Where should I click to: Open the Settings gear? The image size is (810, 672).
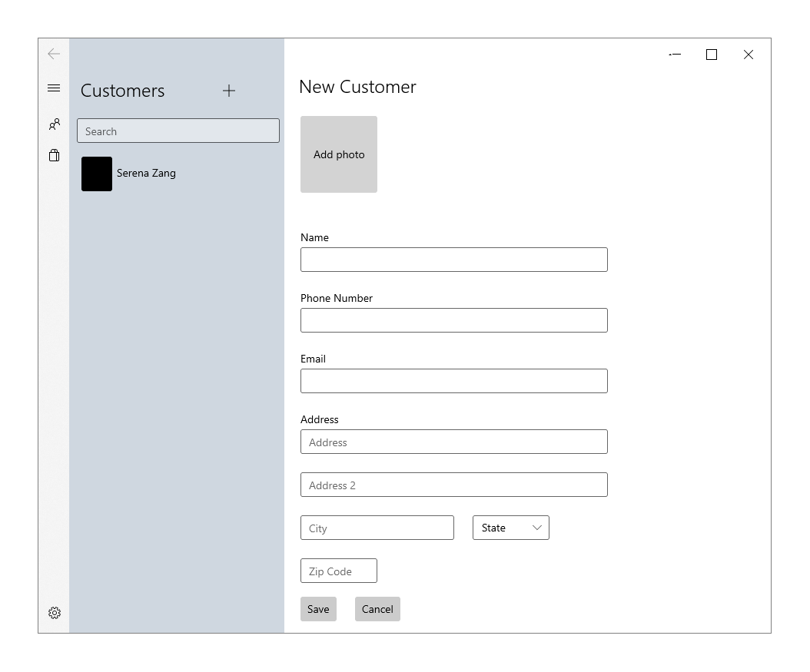click(54, 613)
